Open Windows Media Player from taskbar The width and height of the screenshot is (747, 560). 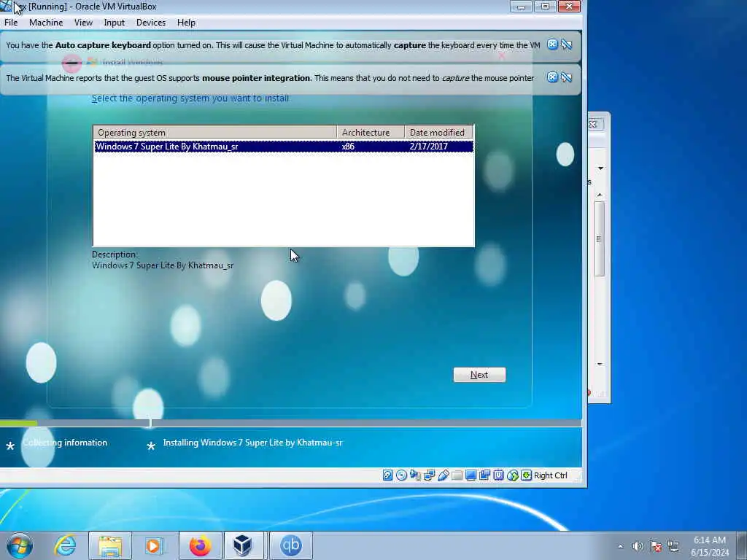point(153,545)
